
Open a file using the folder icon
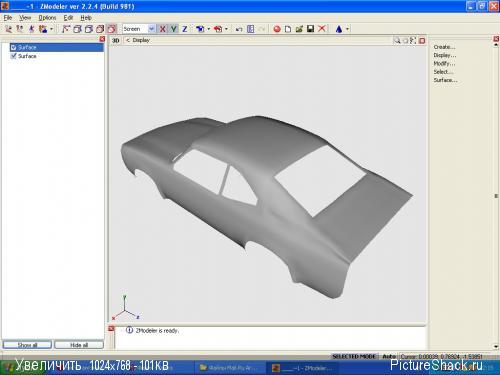point(299,29)
